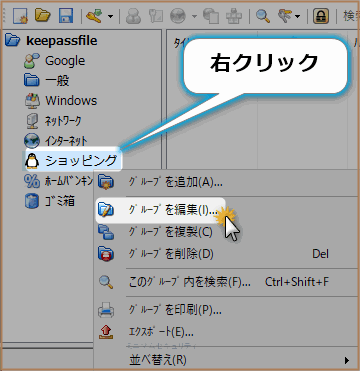Open the Add entry dropdown arrow

point(110,16)
